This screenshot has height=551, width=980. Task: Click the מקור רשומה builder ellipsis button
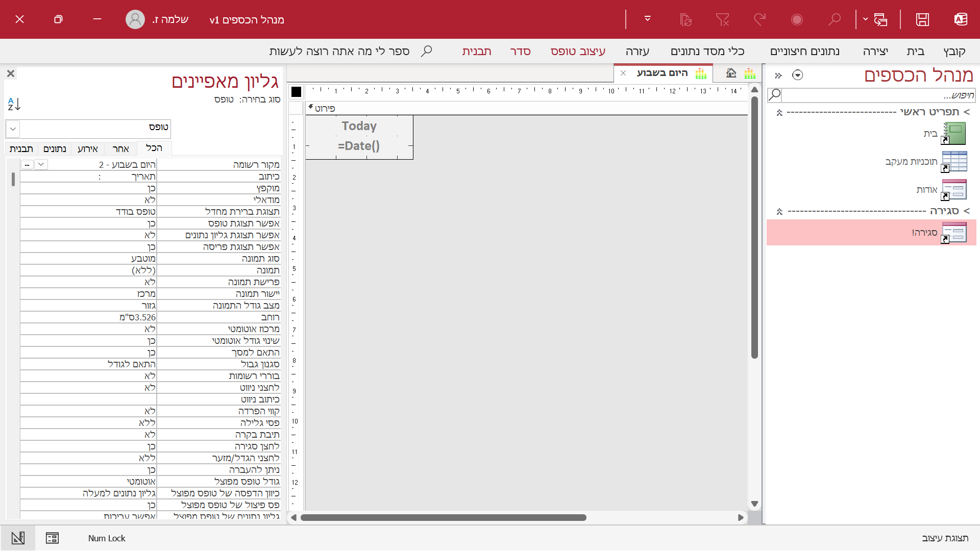tap(28, 164)
